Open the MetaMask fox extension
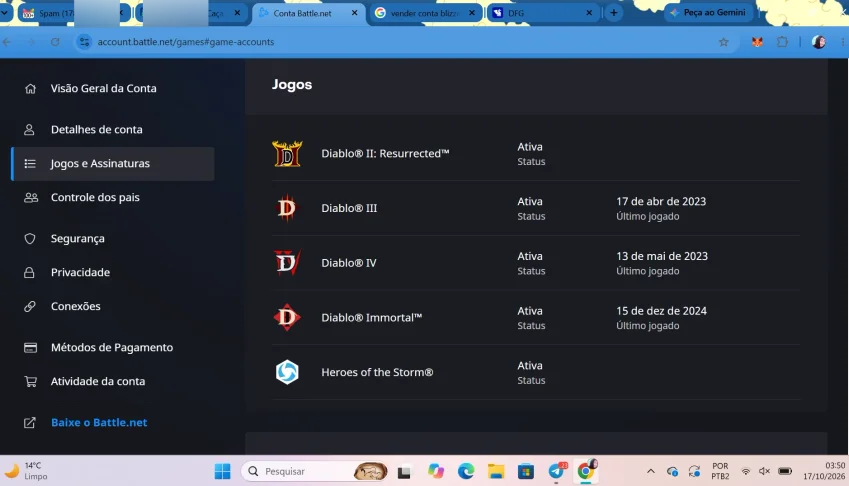849x486 pixels. [757, 42]
